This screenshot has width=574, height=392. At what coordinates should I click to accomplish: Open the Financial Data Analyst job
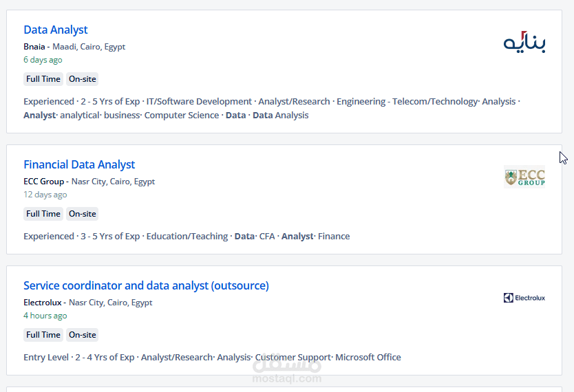tap(79, 164)
